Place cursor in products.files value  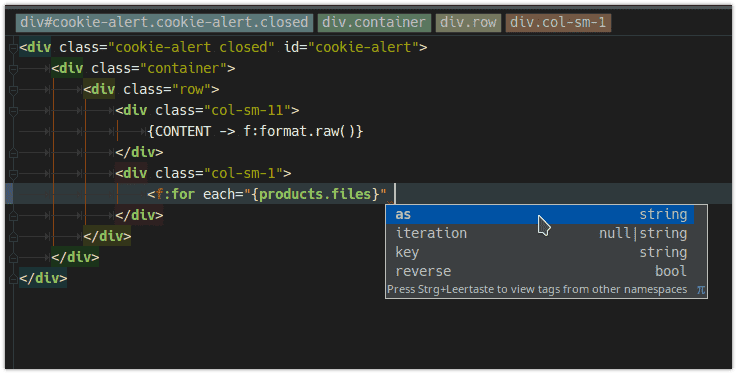pos(315,194)
